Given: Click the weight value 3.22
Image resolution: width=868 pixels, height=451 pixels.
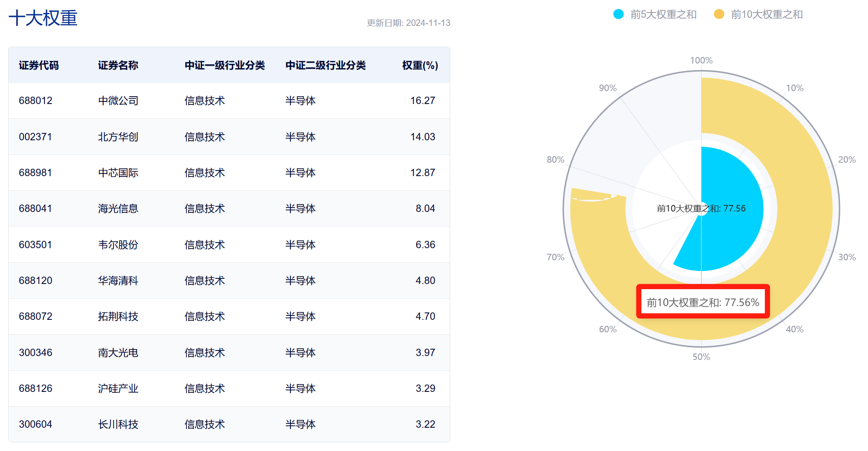Looking at the screenshot, I should pyautogui.click(x=425, y=424).
